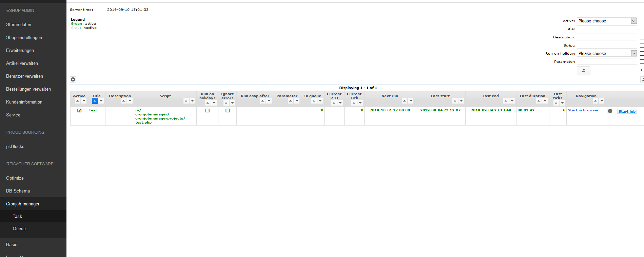Viewport: 644px width, 257px height.
Task: Sort Run asap after ascending
Action: tap(262, 101)
